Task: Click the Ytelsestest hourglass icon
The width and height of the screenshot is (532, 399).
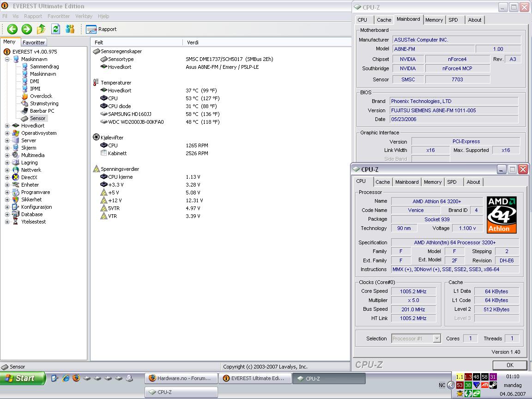Action: pos(16,222)
